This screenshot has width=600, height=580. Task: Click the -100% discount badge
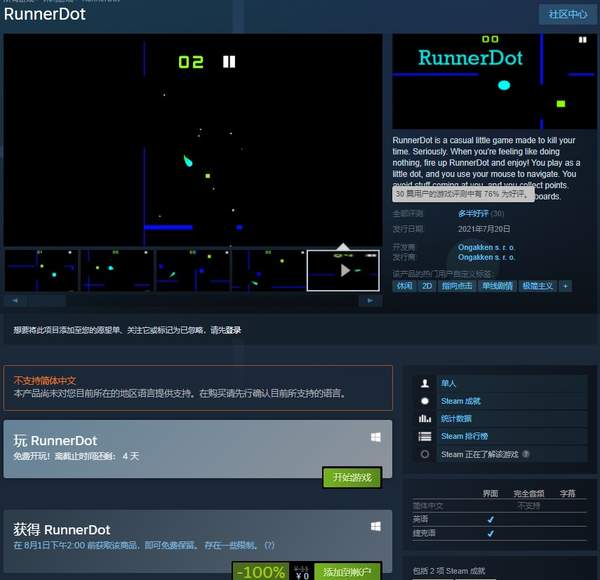pyautogui.click(x=261, y=572)
